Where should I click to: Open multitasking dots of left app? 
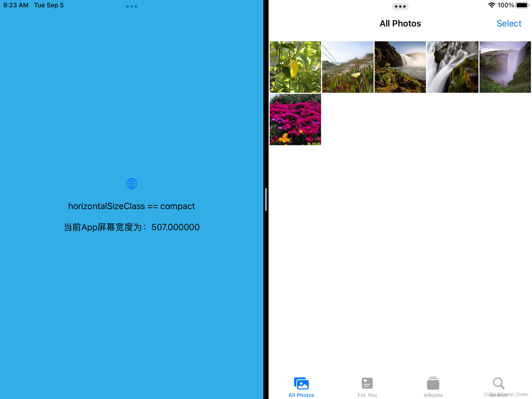pos(131,6)
